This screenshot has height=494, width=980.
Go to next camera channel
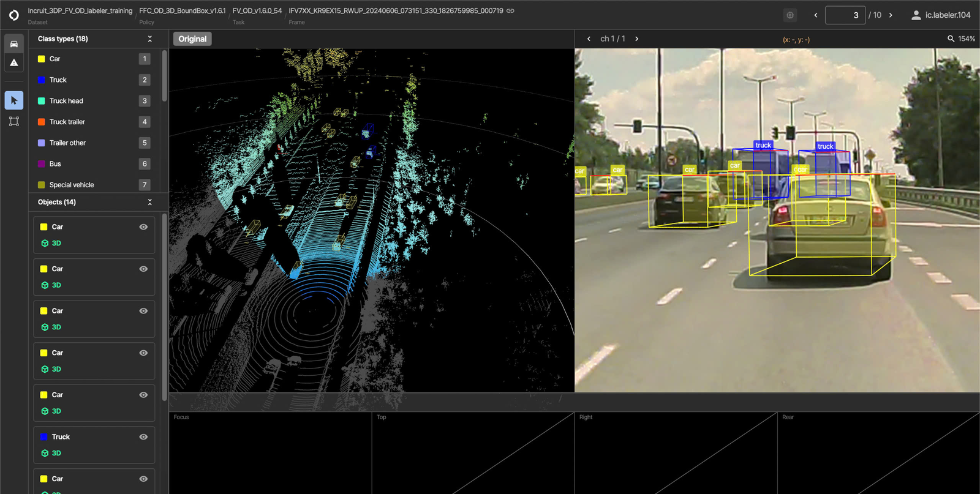pos(637,39)
